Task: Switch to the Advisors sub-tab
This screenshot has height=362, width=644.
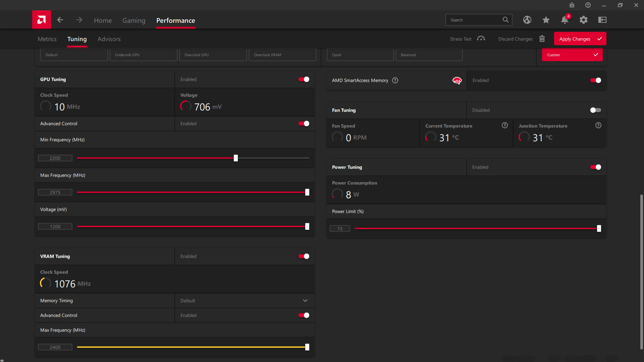Action: pos(109,39)
